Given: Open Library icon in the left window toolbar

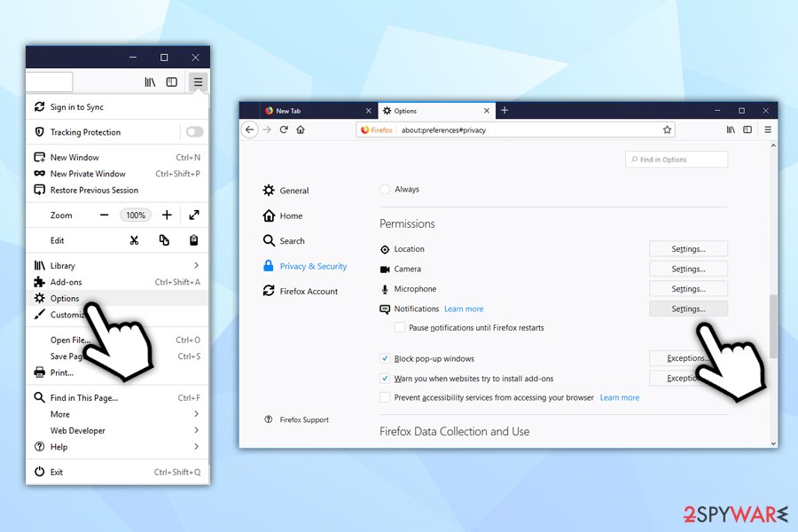Looking at the screenshot, I should [150, 82].
